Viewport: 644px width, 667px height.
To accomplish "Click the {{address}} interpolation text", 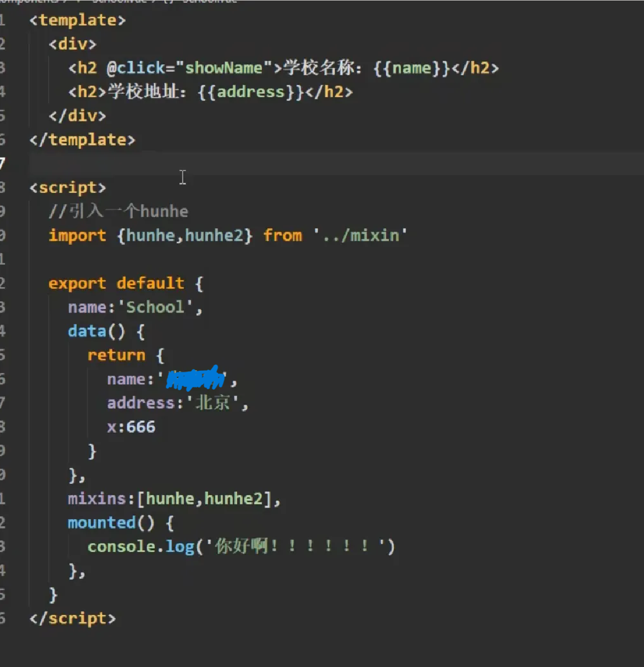I will (251, 92).
